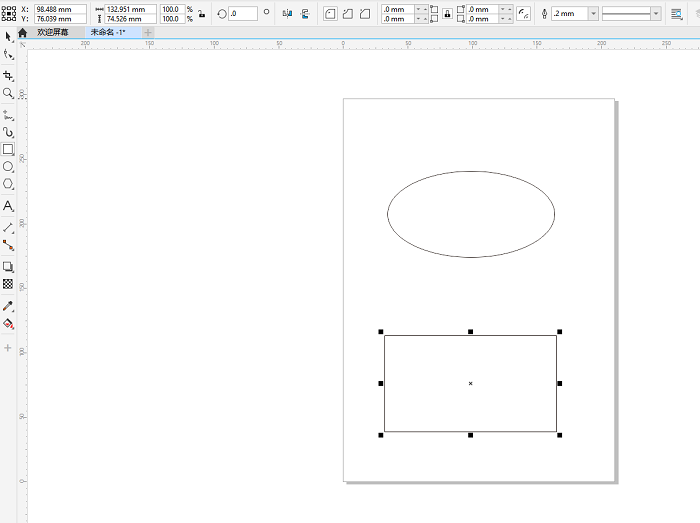Image resolution: width=700 pixels, height=523 pixels.
Task: Toggle the edit corners together lock
Action: pos(446,14)
